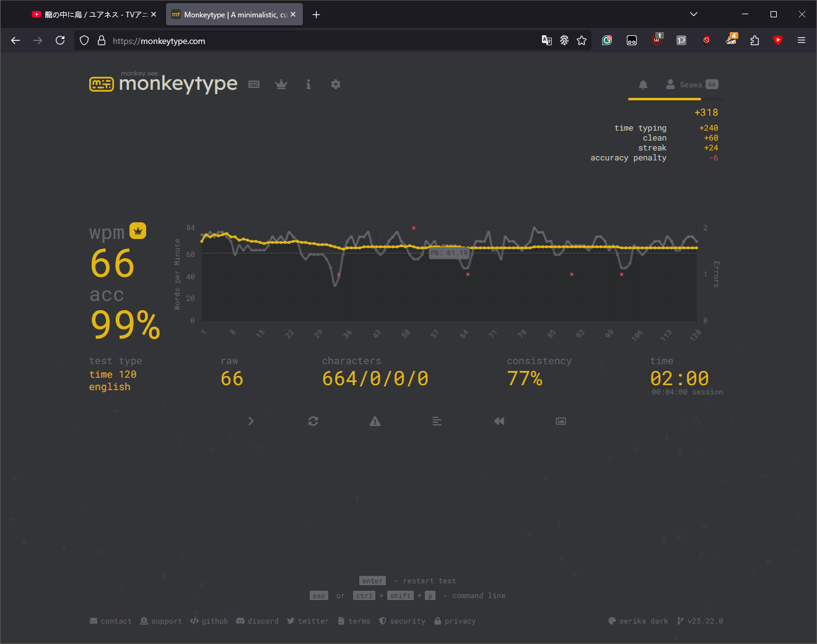The height and width of the screenshot is (644, 817).
Task: Click the monkeytype logo
Action: (164, 83)
